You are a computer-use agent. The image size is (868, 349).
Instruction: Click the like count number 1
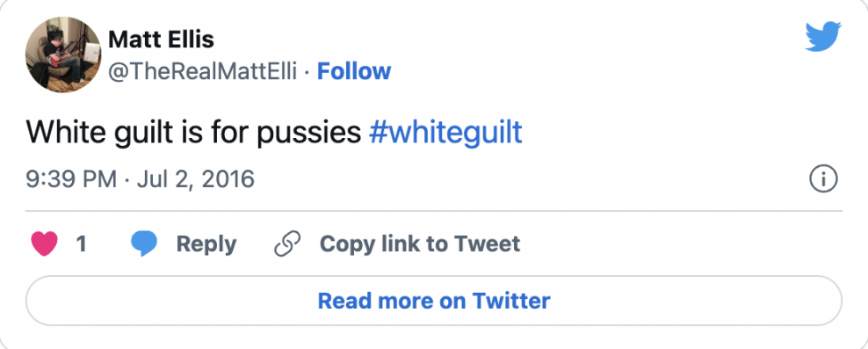tap(81, 244)
